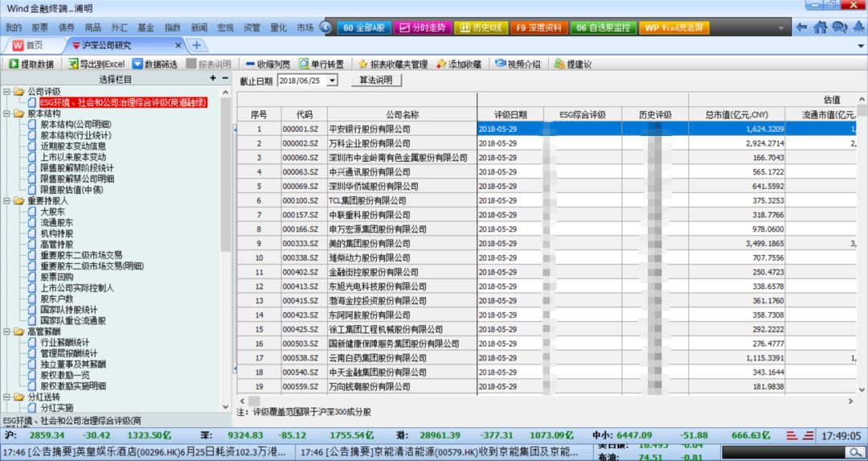Screen dimensions: 868x461
Task: Open the 基金 menu
Action: tap(146, 27)
